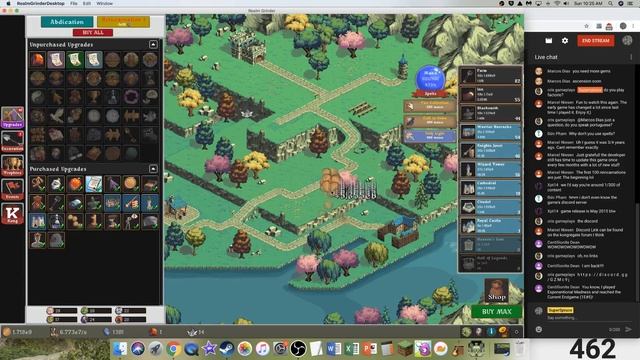
Task: Collapse the Purchased Upgrades section
Action: (153, 169)
